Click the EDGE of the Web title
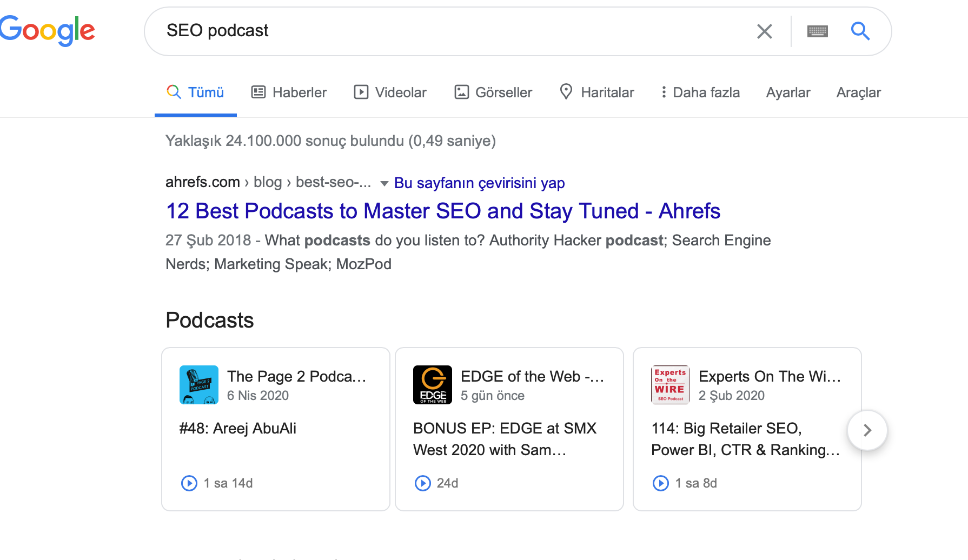The width and height of the screenshot is (968, 560). pyautogui.click(x=532, y=376)
